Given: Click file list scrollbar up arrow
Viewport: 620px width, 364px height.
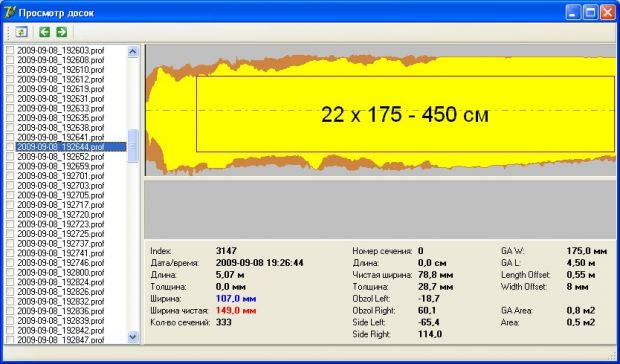Looking at the screenshot, I should click(x=133, y=51).
